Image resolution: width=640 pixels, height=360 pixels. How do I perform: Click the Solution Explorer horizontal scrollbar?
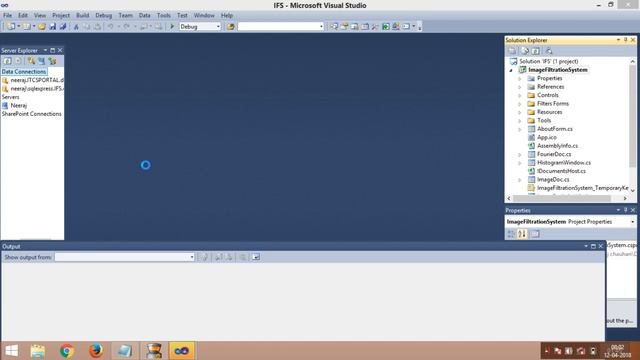pyautogui.click(x=562, y=198)
